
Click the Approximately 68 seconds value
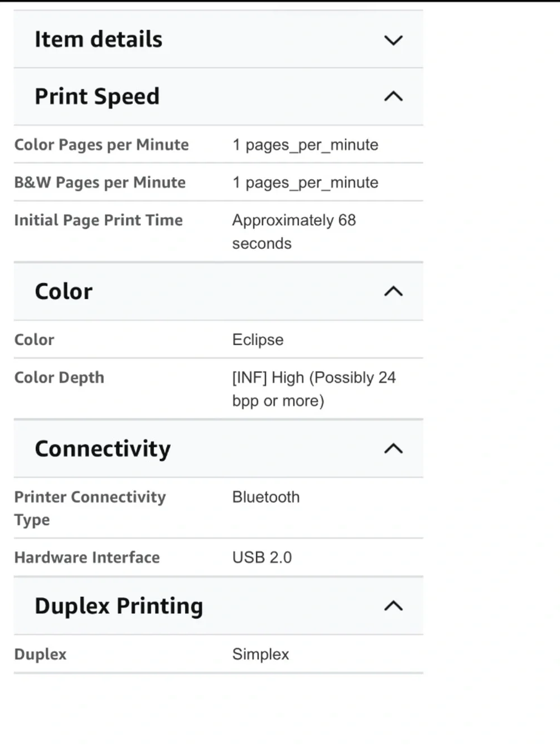point(294,231)
